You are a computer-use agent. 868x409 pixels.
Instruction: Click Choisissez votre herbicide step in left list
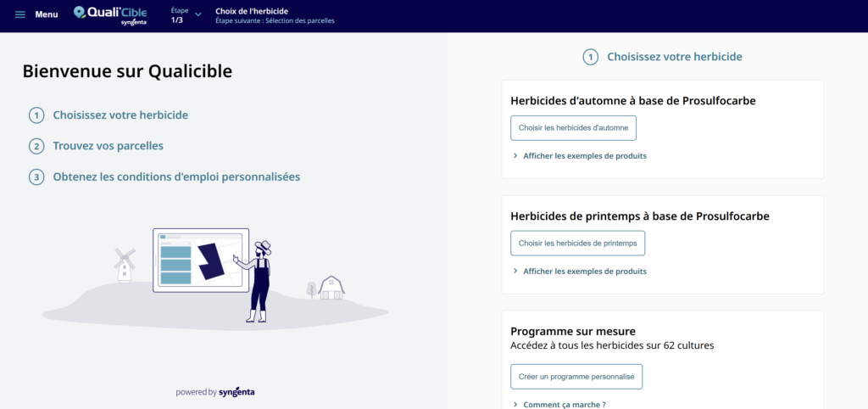[x=120, y=115]
